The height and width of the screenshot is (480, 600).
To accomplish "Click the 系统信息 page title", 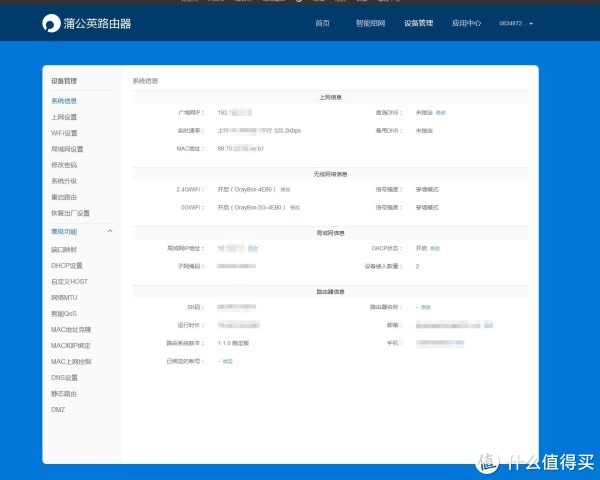I will 145,81.
